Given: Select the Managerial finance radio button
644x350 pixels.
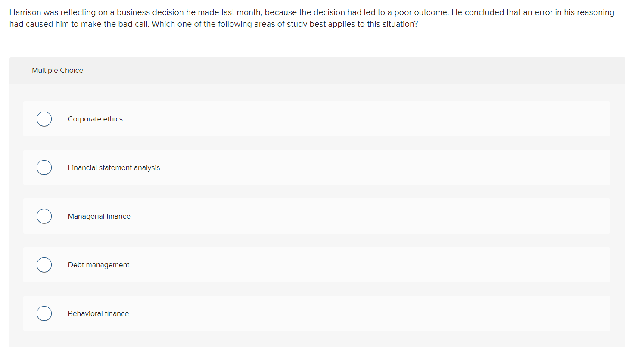Looking at the screenshot, I should (44, 216).
